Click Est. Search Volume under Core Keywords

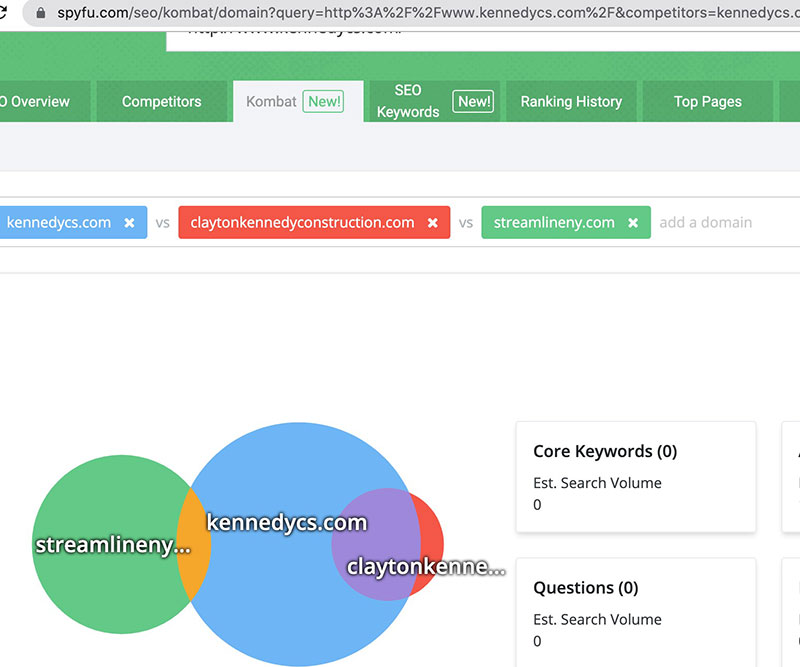click(x=597, y=483)
